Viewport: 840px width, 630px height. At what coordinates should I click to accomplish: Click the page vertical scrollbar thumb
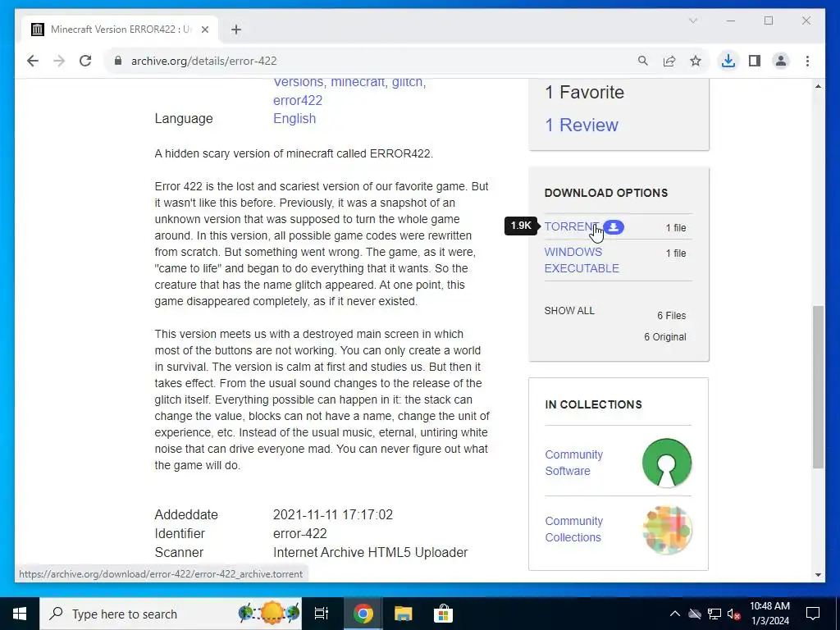818,387
